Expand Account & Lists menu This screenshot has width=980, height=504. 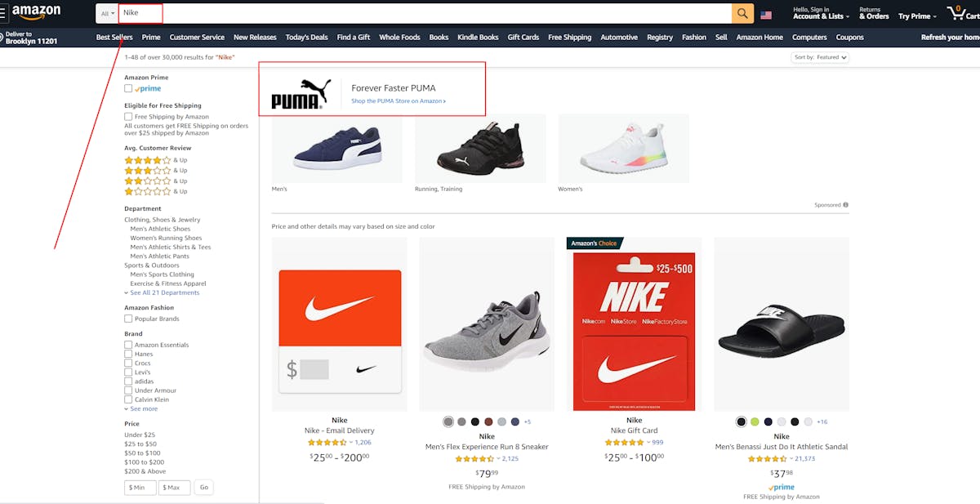[x=821, y=13]
